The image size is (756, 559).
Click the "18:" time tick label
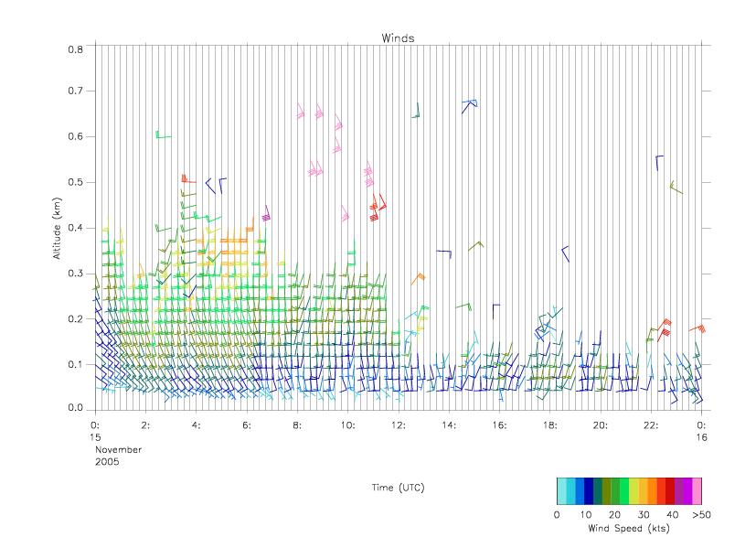550,425
